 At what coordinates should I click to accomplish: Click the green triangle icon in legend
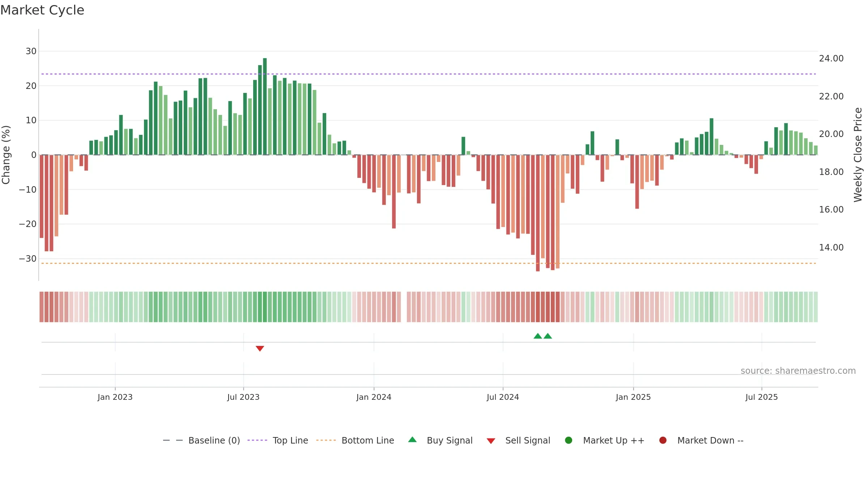(412, 440)
